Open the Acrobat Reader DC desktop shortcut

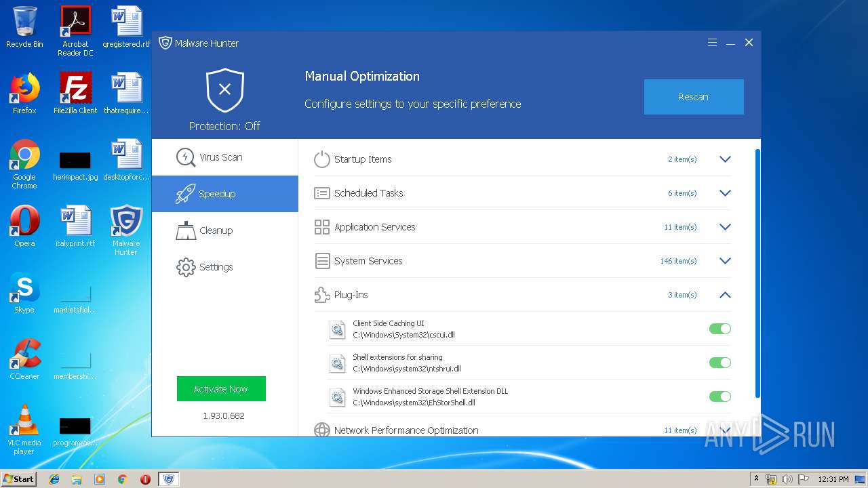tap(75, 31)
